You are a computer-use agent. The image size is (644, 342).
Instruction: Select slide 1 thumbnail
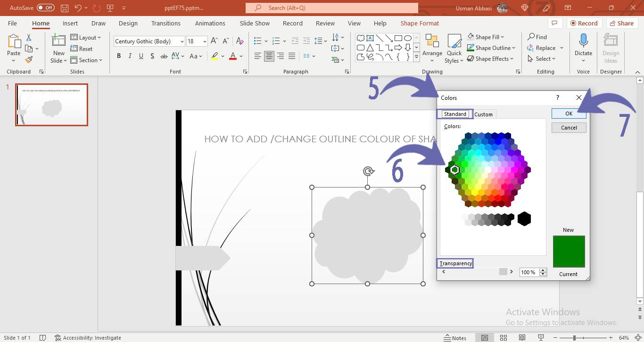pyautogui.click(x=51, y=105)
